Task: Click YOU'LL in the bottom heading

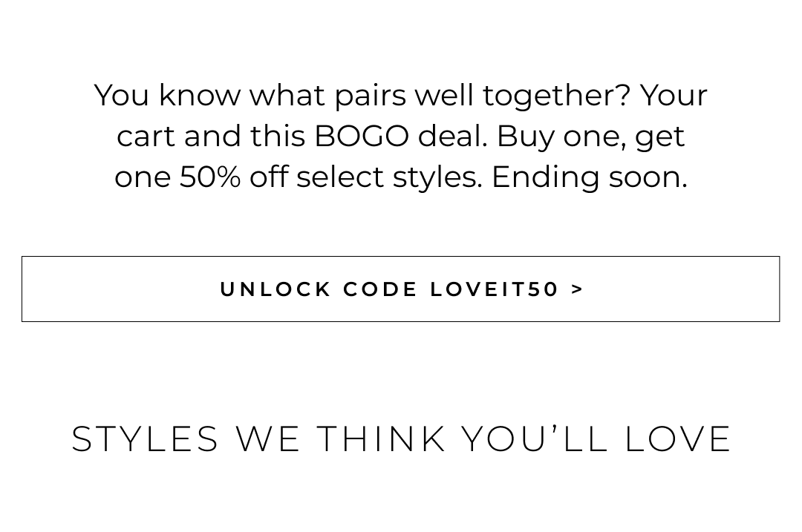Action: pyautogui.click(x=535, y=439)
